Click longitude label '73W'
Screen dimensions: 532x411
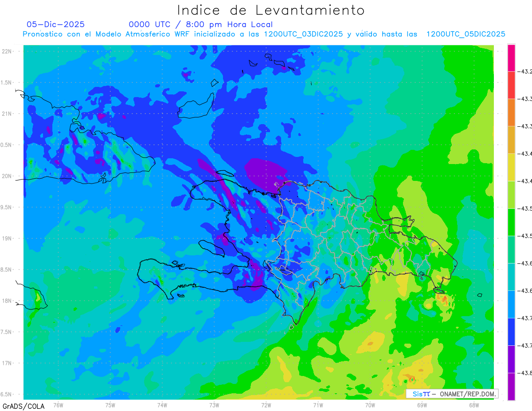coord(214,405)
